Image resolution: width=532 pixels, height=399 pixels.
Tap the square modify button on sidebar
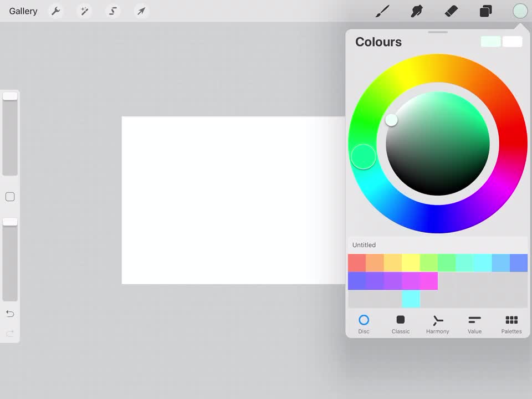pos(10,197)
